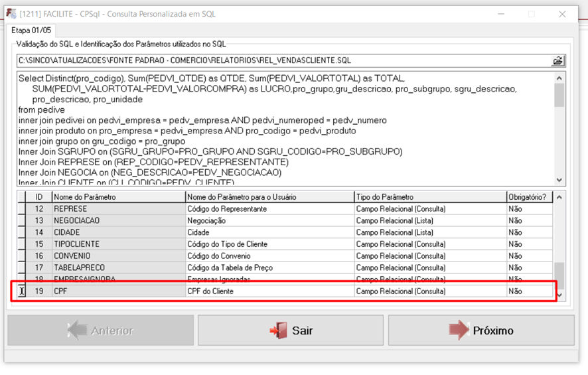Screen dimensions: 588x375
Task: Click the 'Código do Convenio' cell
Action: pyautogui.click(x=269, y=256)
